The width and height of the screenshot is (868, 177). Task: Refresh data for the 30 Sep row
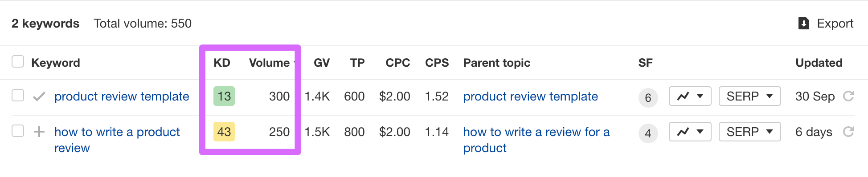pyautogui.click(x=848, y=96)
